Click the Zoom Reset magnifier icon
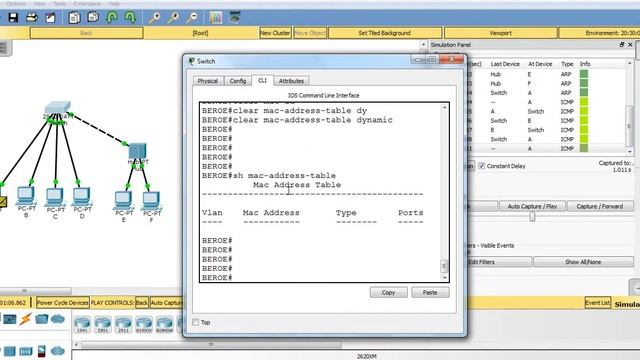 (x=173, y=18)
